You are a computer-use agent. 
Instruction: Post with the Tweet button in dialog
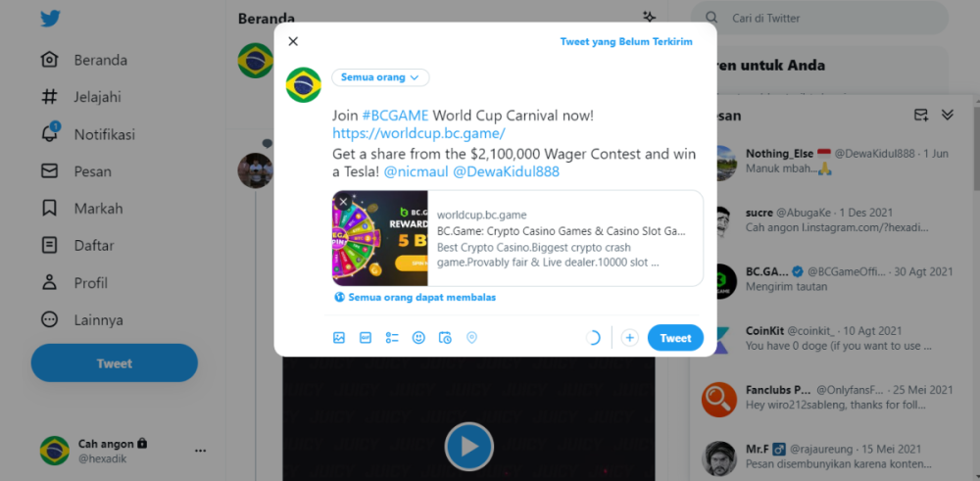click(x=675, y=338)
